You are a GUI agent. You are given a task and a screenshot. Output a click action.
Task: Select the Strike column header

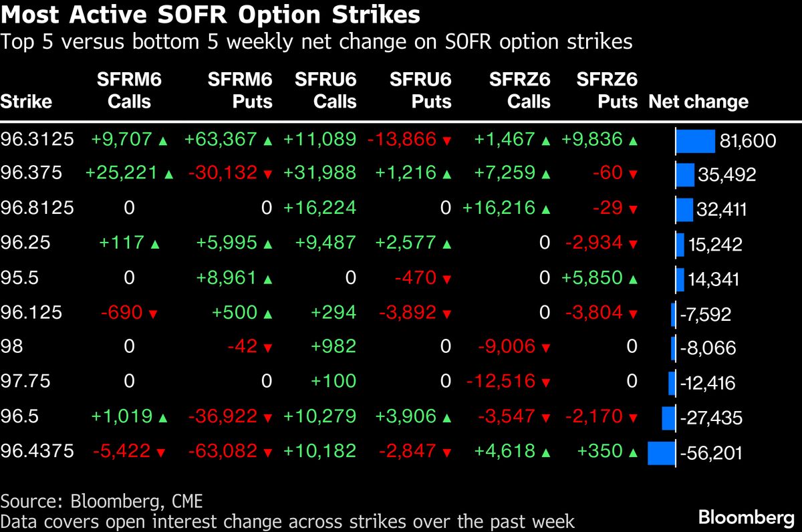(26, 102)
